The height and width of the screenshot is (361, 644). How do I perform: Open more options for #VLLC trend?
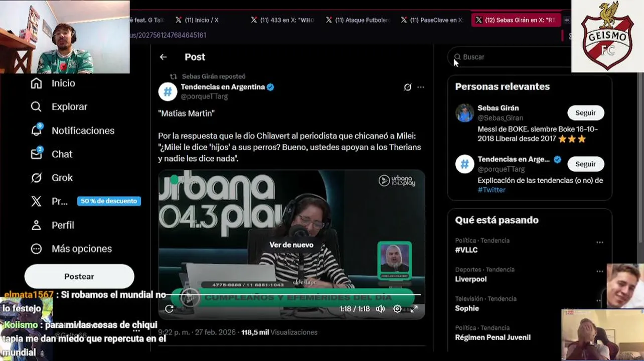pos(600,242)
